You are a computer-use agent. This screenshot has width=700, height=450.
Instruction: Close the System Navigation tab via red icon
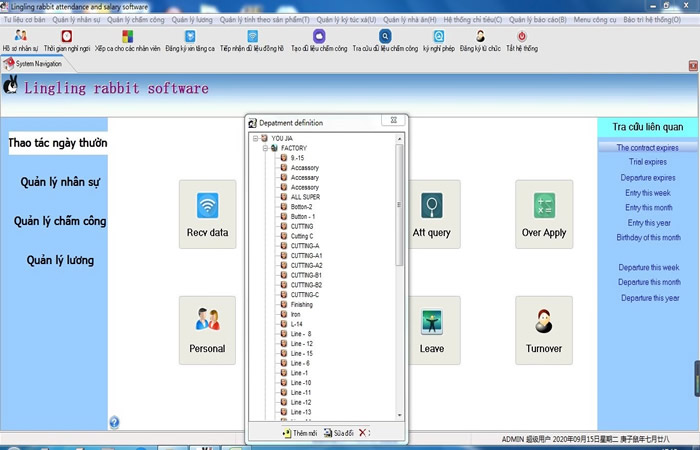coord(693,66)
